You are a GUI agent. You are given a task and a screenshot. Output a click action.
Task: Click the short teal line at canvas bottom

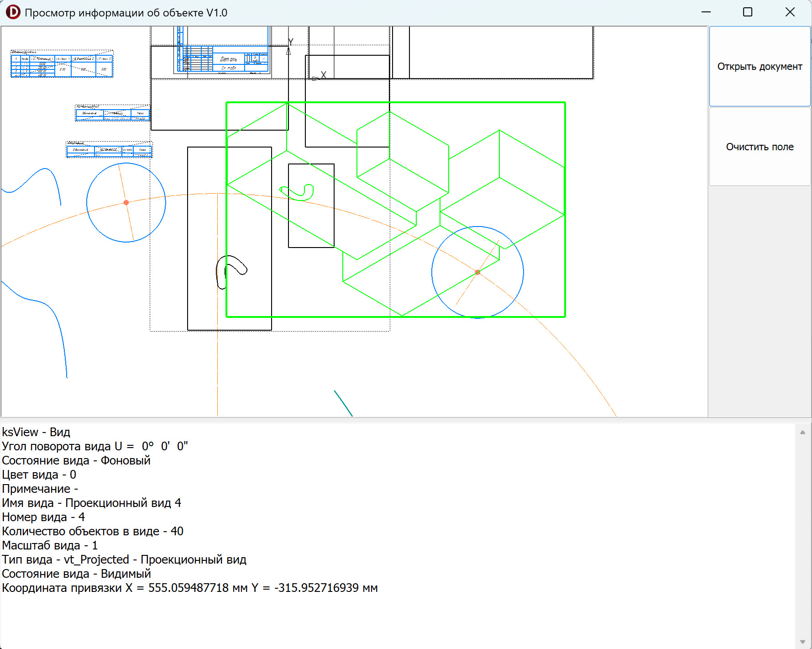[343, 403]
